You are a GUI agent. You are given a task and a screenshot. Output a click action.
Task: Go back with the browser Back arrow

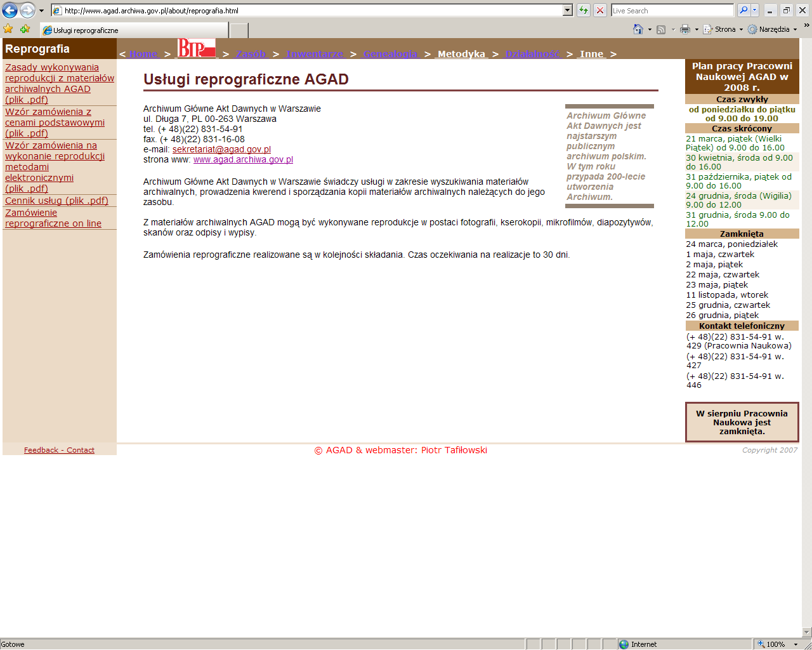pyautogui.click(x=10, y=10)
